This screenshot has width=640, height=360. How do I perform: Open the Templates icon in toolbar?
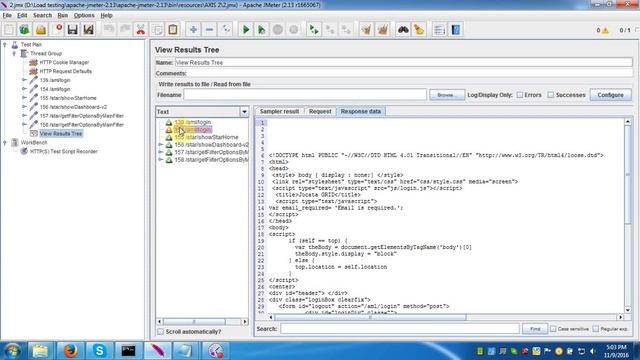(24, 29)
